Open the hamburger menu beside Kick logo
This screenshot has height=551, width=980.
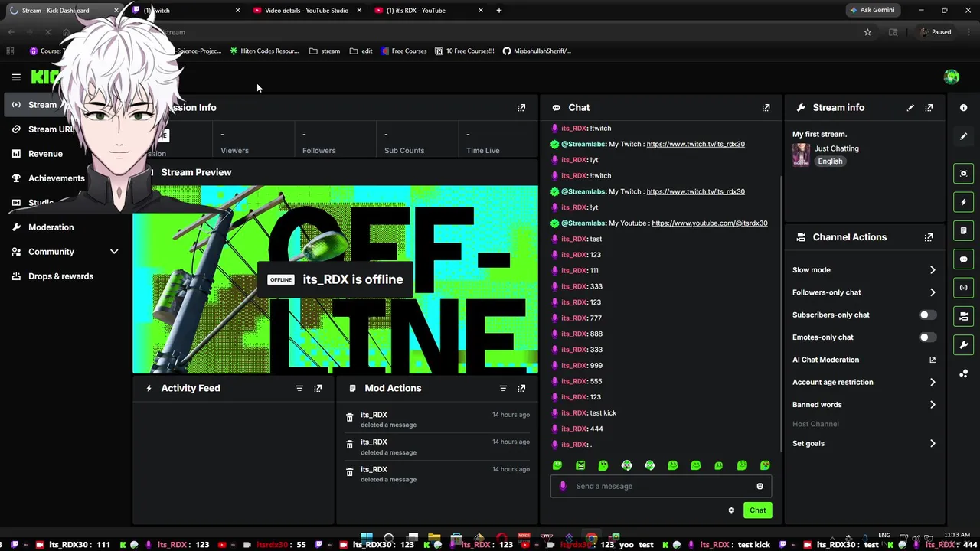point(16,77)
